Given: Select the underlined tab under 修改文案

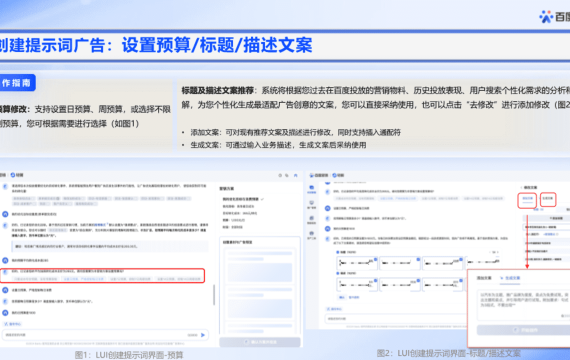Looking at the screenshot, I should pyautogui.click(x=527, y=200).
